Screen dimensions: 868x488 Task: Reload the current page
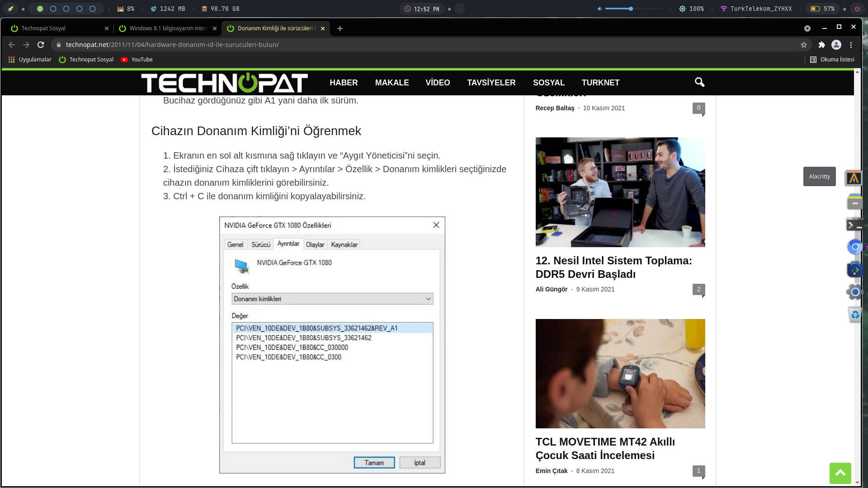(41, 45)
